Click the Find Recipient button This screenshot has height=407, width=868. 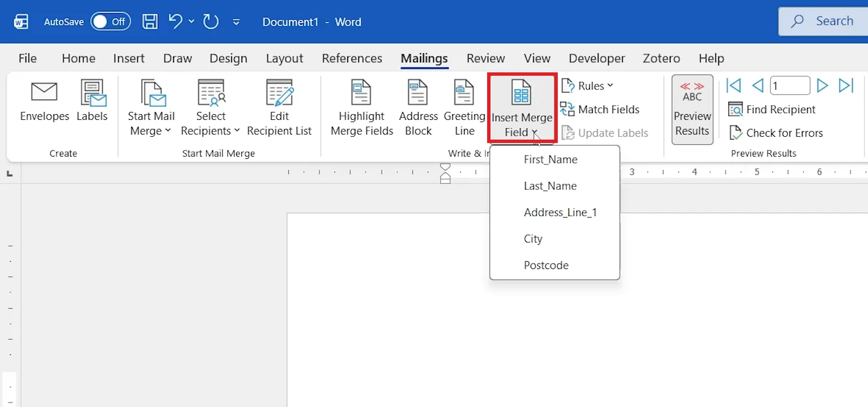(x=772, y=110)
